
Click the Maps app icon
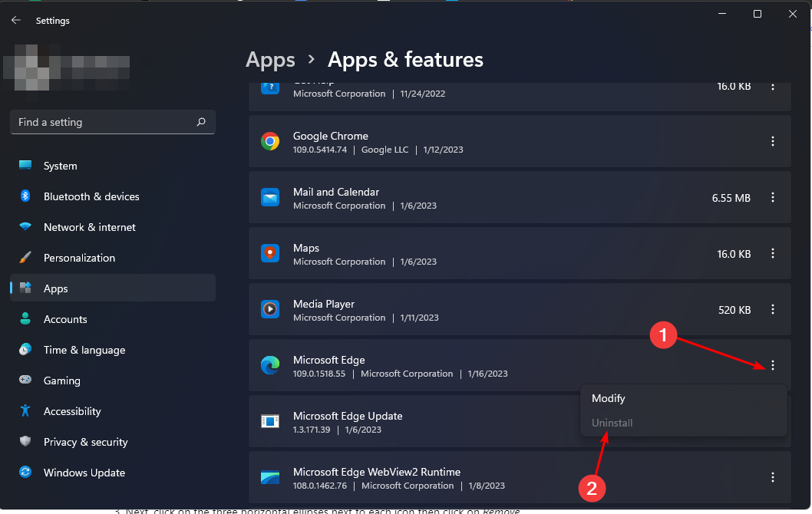tap(270, 253)
